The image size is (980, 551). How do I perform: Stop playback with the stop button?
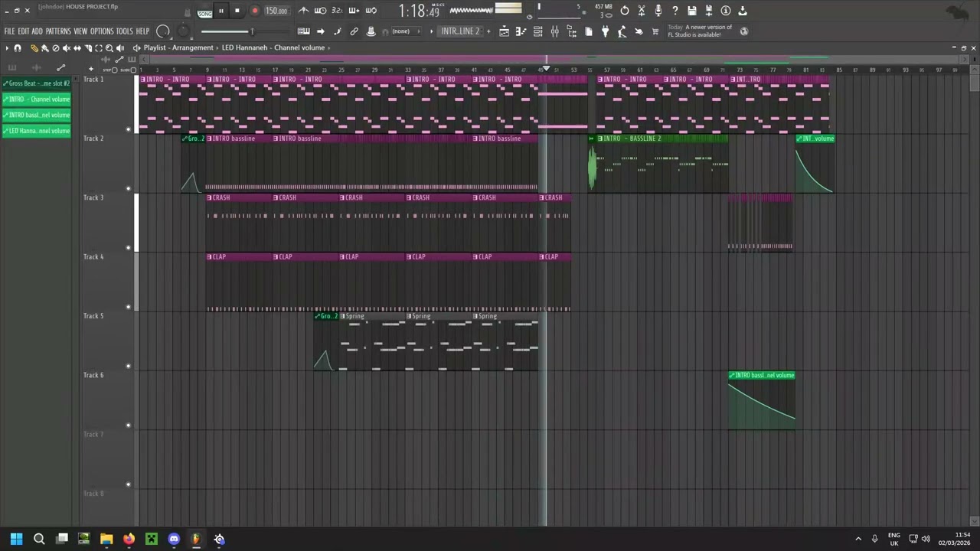click(237, 11)
